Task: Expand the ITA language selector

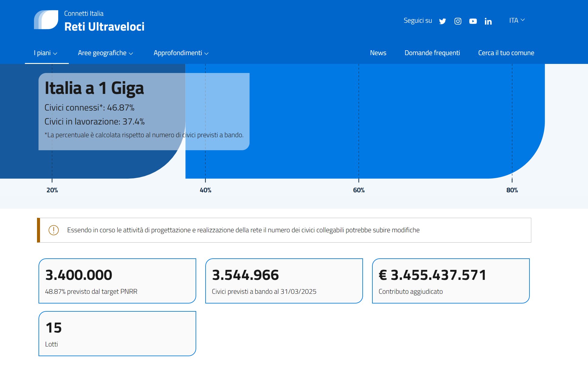Action: tap(516, 20)
